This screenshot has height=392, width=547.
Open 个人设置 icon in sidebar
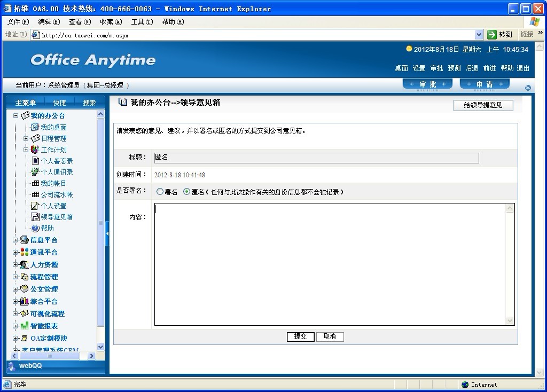[35, 206]
